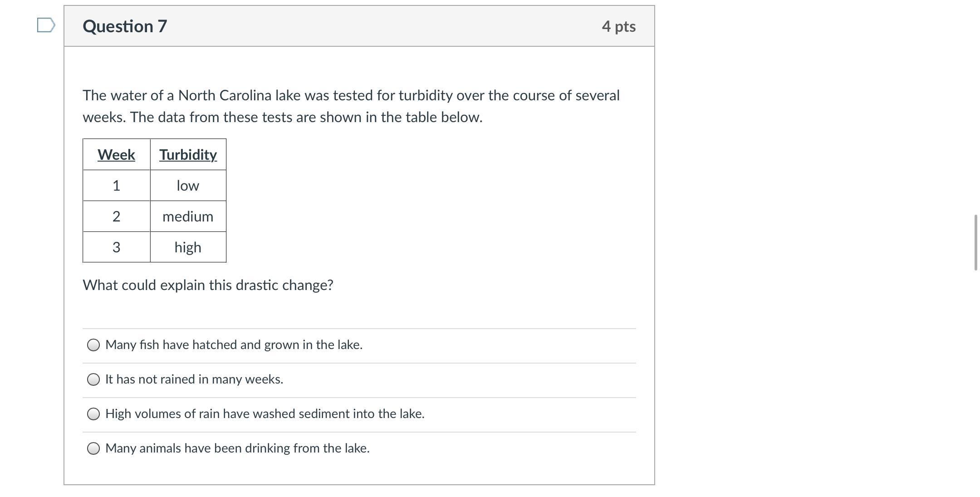This screenshot has width=980, height=497.
Task: Click the underlined 'Turbidity' table header
Action: 188,155
